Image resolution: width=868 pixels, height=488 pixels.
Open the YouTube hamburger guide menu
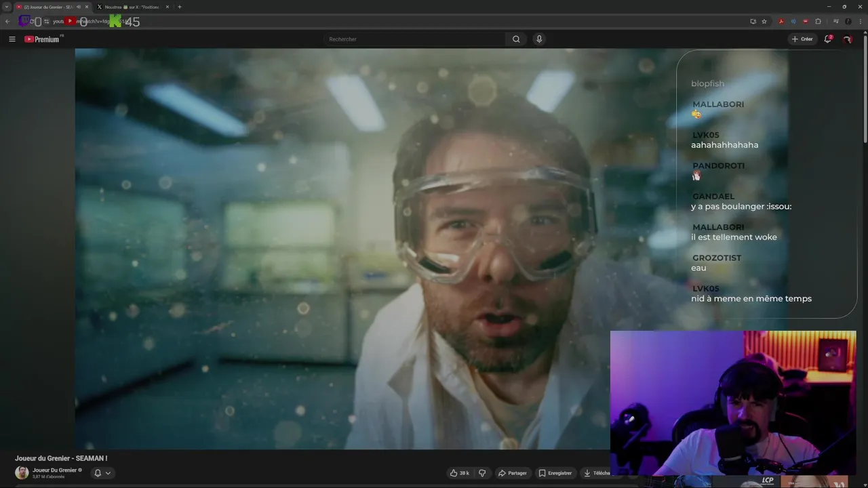click(x=12, y=39)
